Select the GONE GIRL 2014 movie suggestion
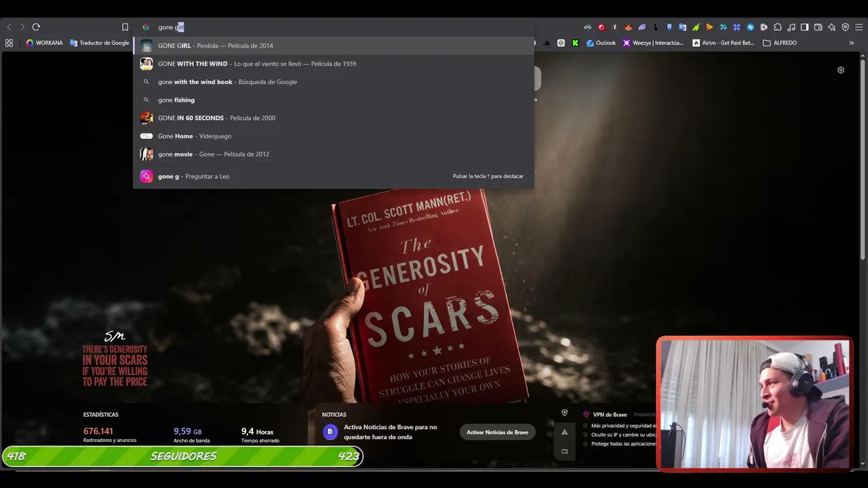Viewport: 868px width, 488px height. [334, 45]
